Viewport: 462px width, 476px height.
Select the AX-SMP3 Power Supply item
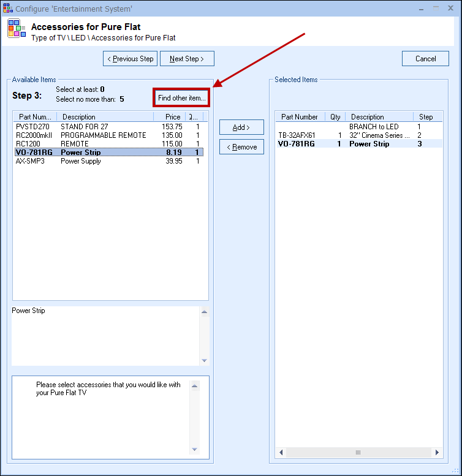(x=80, y=161)
